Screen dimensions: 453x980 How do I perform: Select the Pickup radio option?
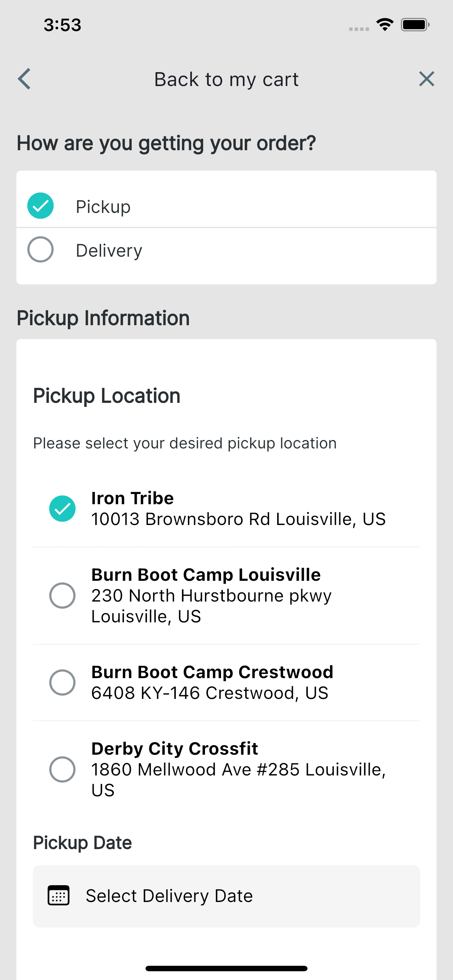tap(40, 206)
